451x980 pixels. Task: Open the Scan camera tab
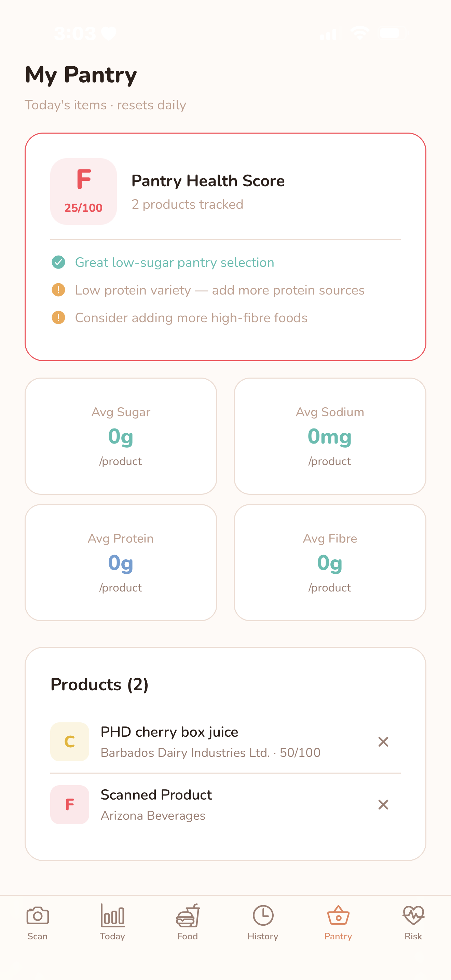pos(37,921)
